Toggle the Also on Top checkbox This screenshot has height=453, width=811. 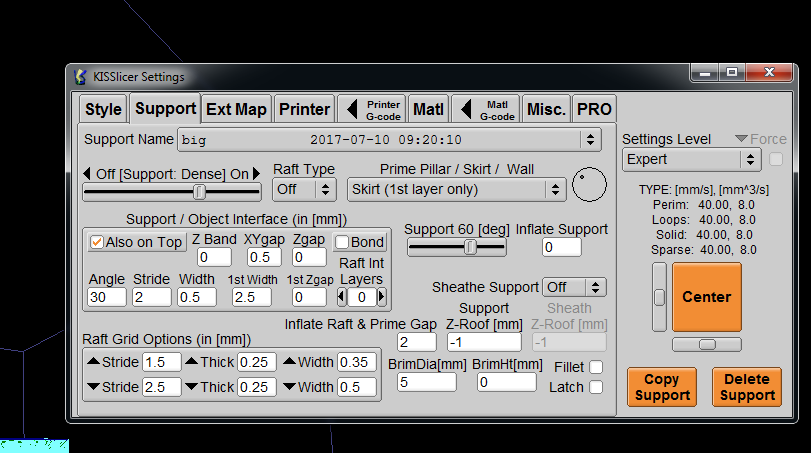pyautogui.click(x=97, y=242)
